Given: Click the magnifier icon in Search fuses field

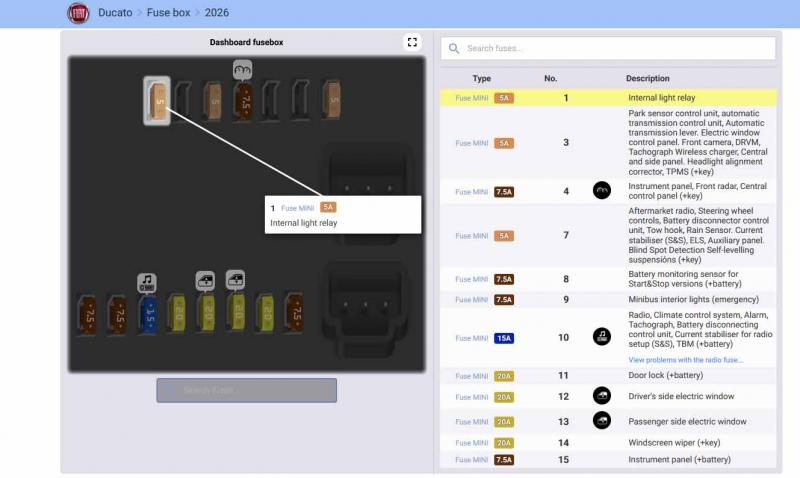Looking at the screenshot, I should 454,48.
